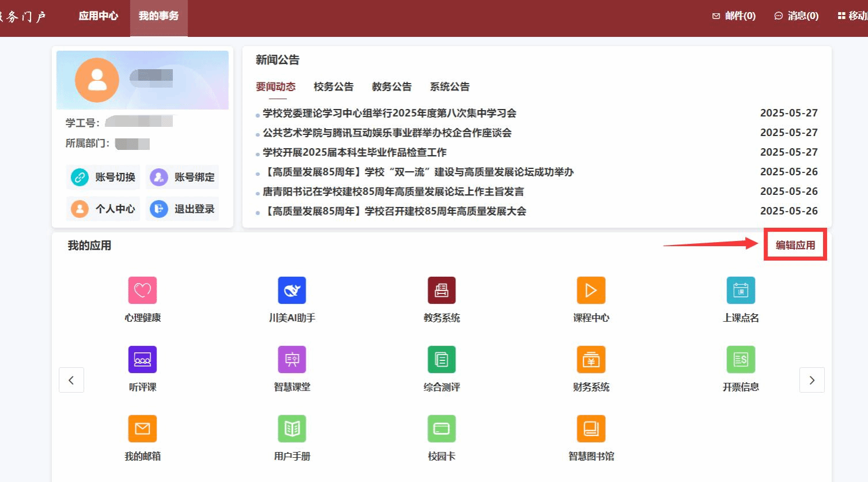Click the 账号切换 button
868x482 pixels.
104,177
